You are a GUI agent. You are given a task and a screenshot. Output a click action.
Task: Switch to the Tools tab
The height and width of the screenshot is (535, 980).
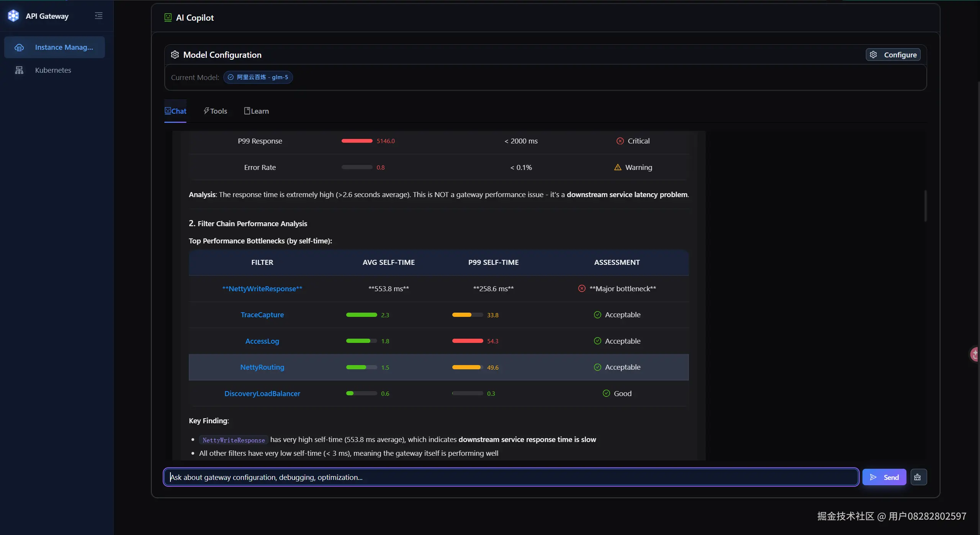(215, 111)
